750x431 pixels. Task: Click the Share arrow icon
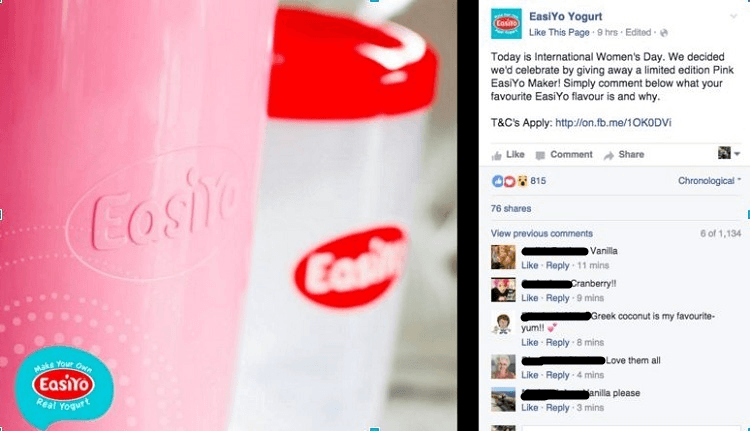pos(608,155)
